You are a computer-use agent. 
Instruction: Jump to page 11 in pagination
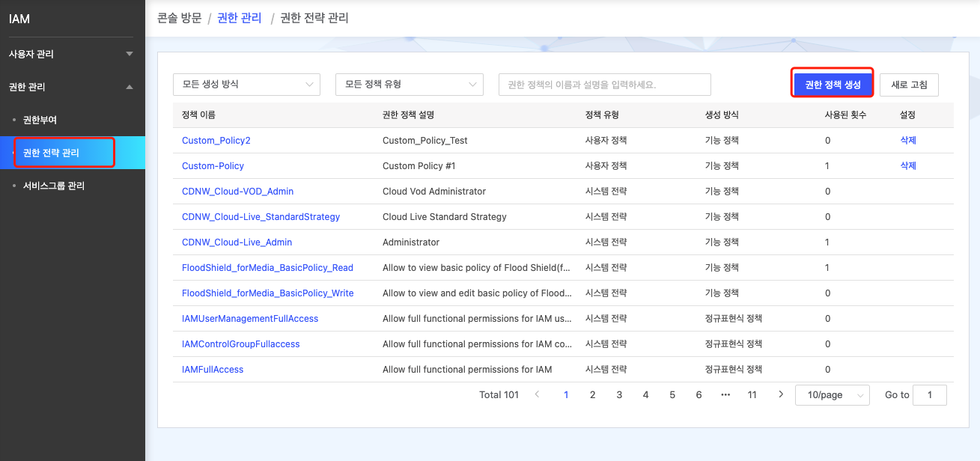752,394
